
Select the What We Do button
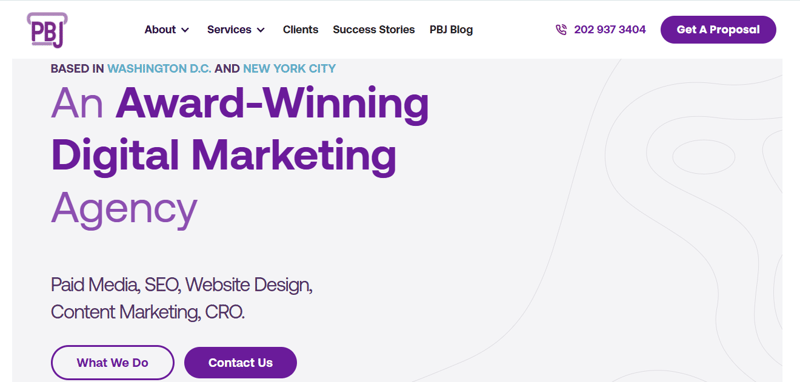(x=112, y=363)
